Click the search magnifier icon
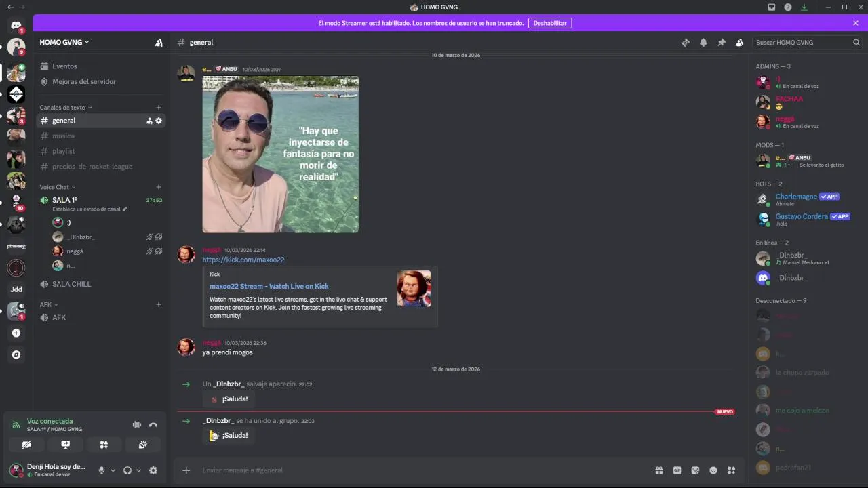Viewport: 868px width, 488px height. tap(856, 42)
